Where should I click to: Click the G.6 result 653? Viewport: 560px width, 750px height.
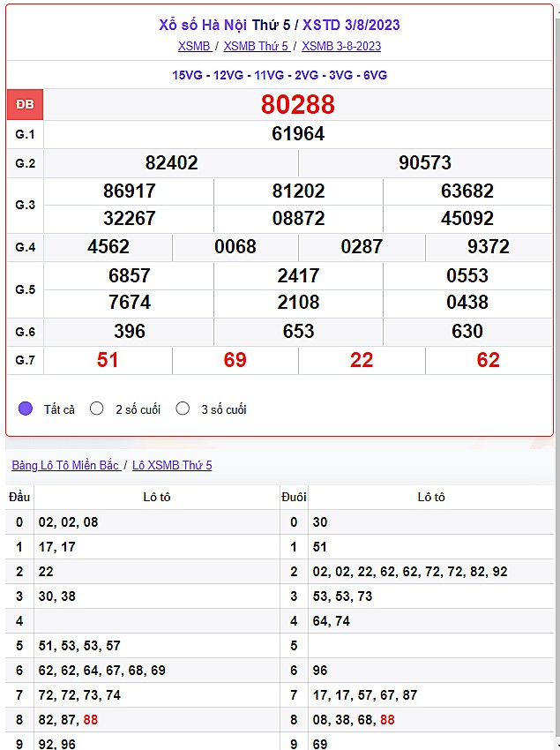click(298, 332)
